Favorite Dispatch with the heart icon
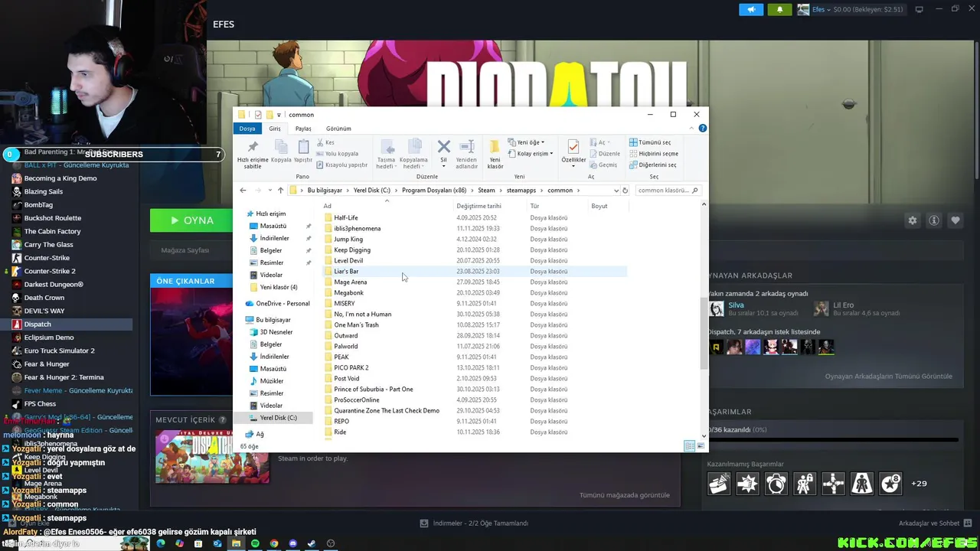 pyautogui.click(x=955, y=220)
